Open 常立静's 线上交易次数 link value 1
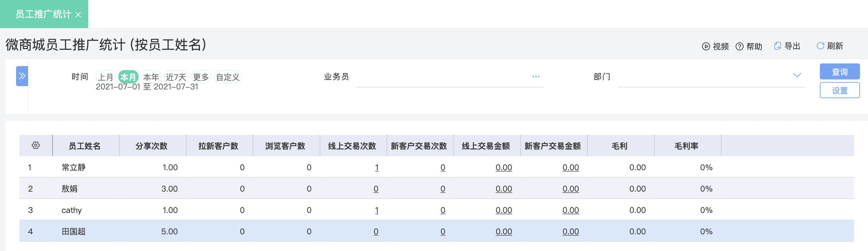This screenshot has height=251, width=868. click(x=377, y=168)
